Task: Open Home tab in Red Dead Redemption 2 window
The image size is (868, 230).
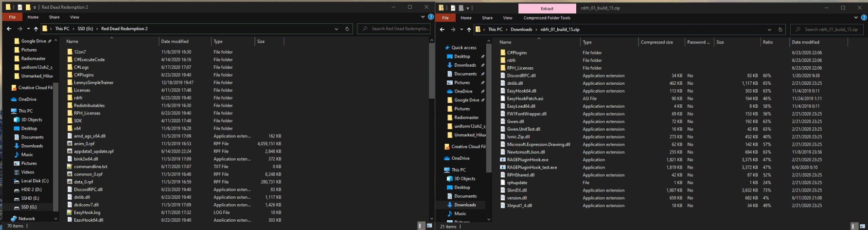Action: pos(33,17)
